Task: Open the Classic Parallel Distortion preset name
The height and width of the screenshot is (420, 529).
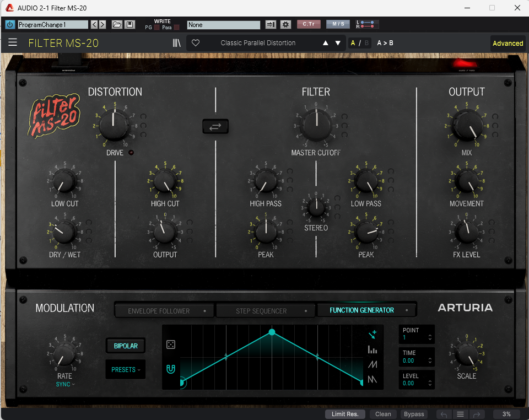Action: pos(258,43)
